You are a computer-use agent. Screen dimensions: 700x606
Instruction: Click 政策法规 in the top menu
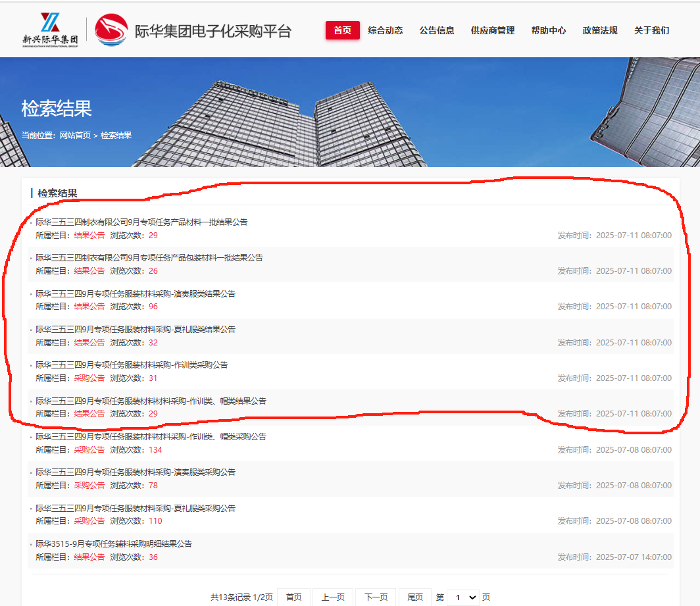[x=600, y=30]
